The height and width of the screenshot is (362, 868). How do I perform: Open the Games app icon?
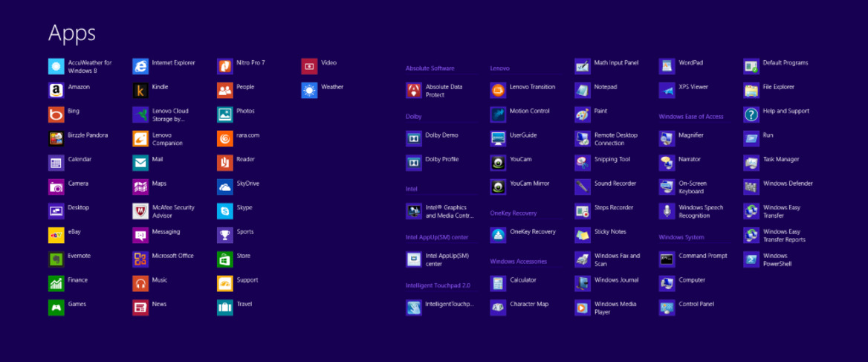coord(56,307)
